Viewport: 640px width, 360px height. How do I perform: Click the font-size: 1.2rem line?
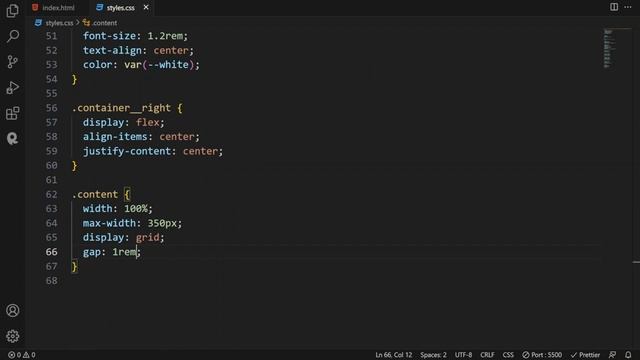[x=136, y=36]
